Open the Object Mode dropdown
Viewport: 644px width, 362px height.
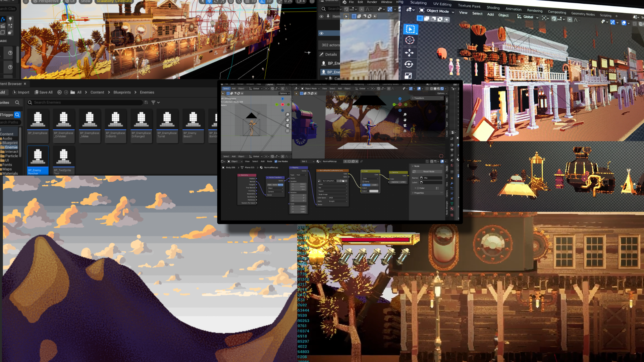(437, 11)
